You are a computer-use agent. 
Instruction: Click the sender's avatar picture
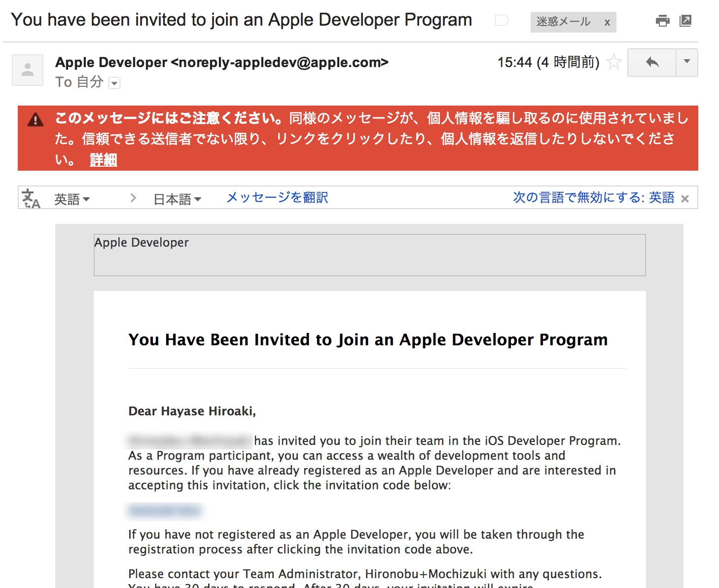[28, 70]
